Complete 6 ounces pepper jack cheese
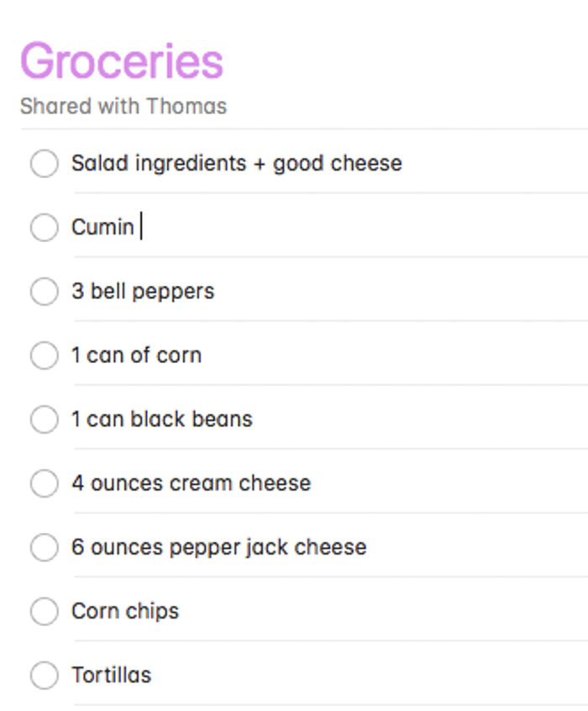 coord(44,547)
